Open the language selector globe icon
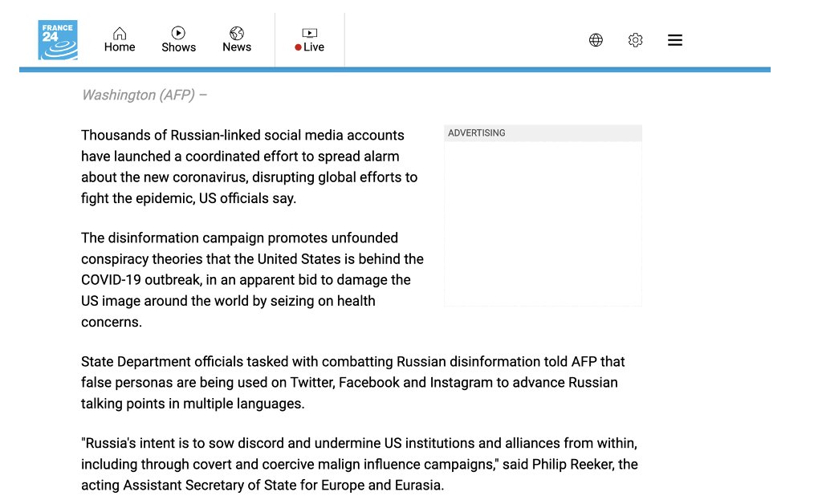 click(596, 40)
